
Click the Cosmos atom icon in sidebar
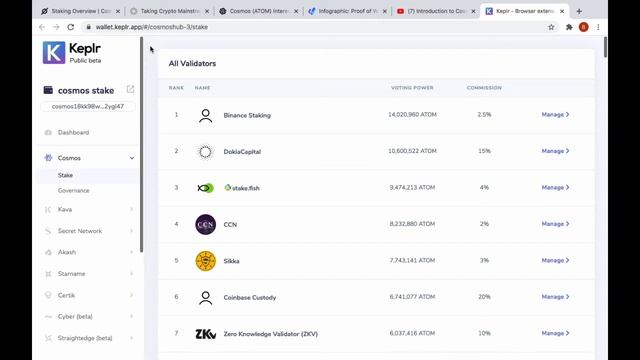(x=48, y=158)
